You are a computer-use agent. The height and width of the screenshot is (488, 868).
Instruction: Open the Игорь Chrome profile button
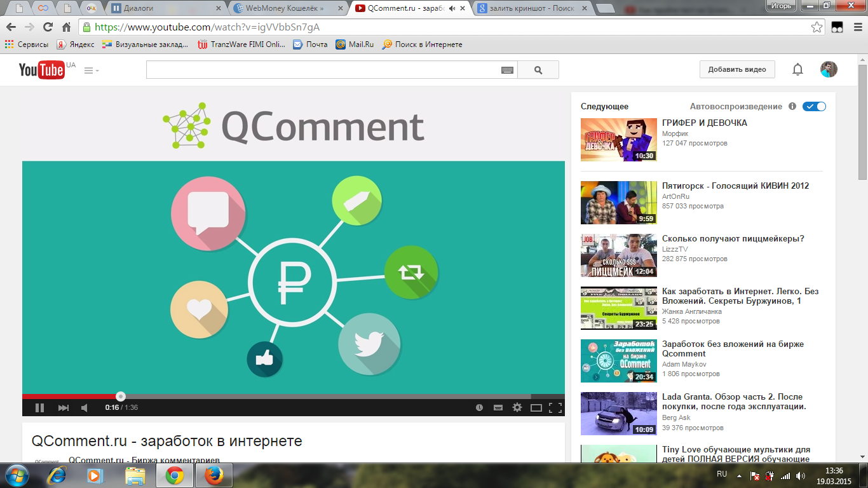[780, 6]
